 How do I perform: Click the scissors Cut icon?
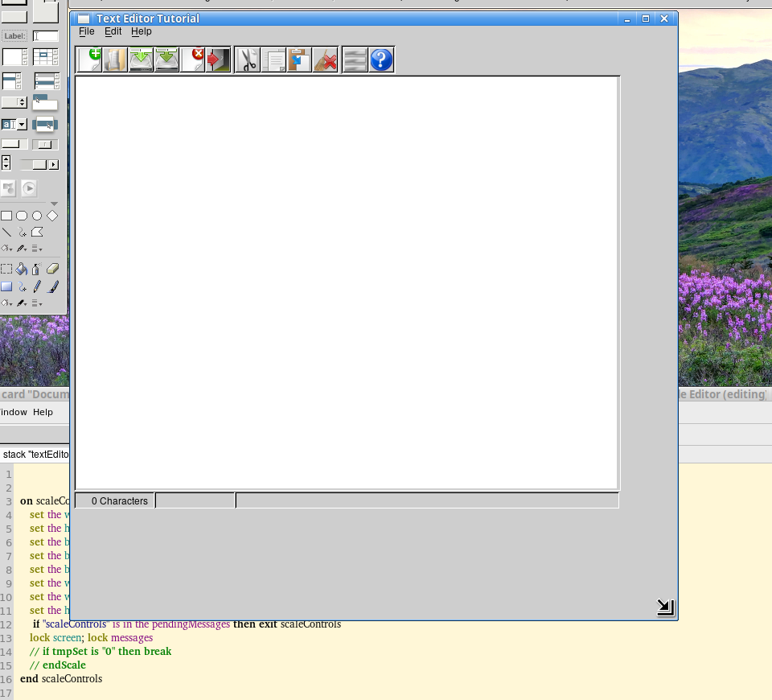click(248, 60)
